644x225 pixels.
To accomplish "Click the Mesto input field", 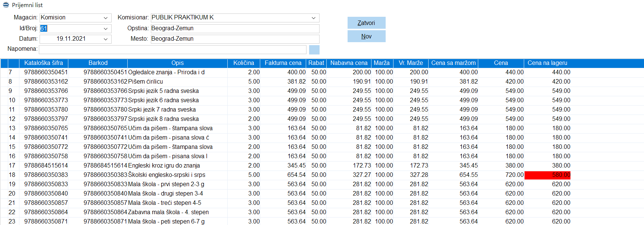I will [234, 39].
